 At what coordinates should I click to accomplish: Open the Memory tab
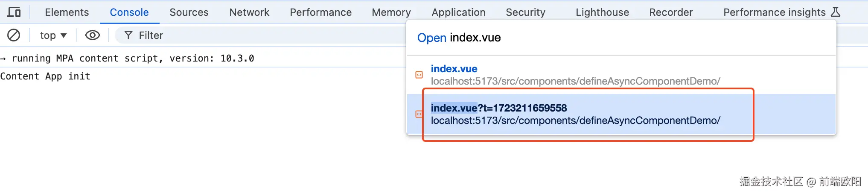[391, 12]
